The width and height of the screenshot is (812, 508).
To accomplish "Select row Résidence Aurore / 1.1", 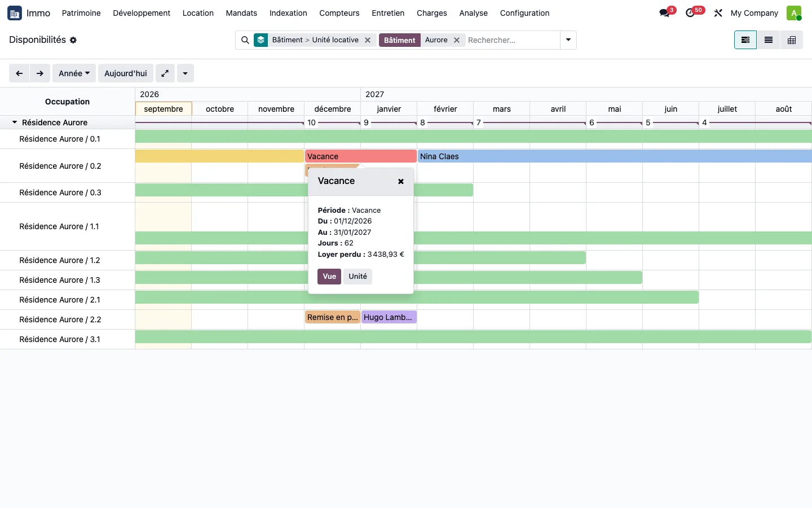I will click(67, 226).
